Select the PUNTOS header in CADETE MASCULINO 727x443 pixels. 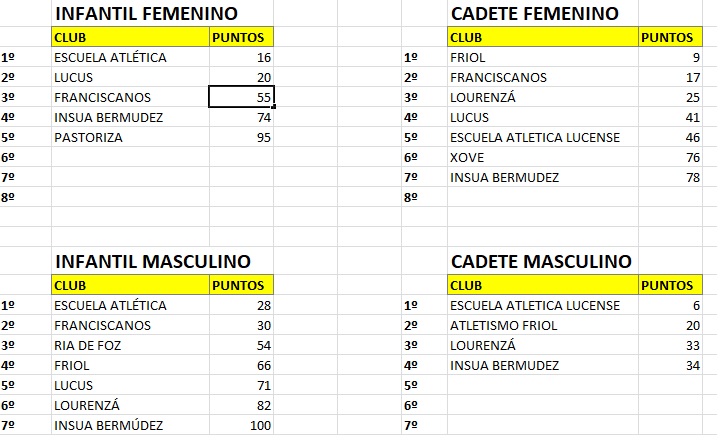[x=670, y=285]
